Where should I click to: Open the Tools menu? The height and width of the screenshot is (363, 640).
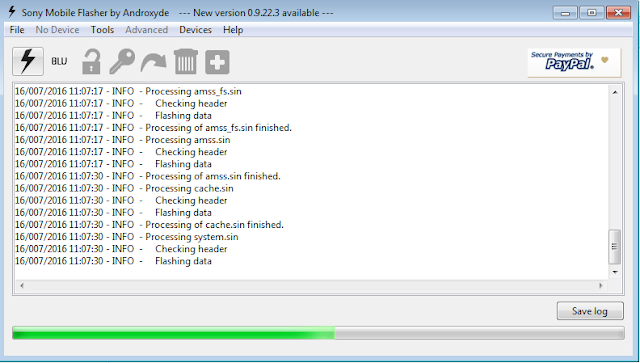coord(102,30)
